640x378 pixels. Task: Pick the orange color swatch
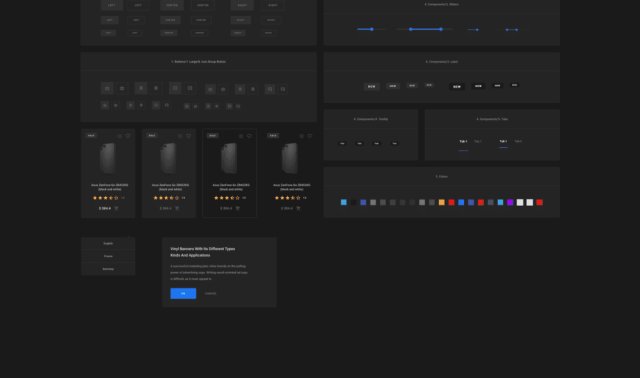click(x=442, y=202)
